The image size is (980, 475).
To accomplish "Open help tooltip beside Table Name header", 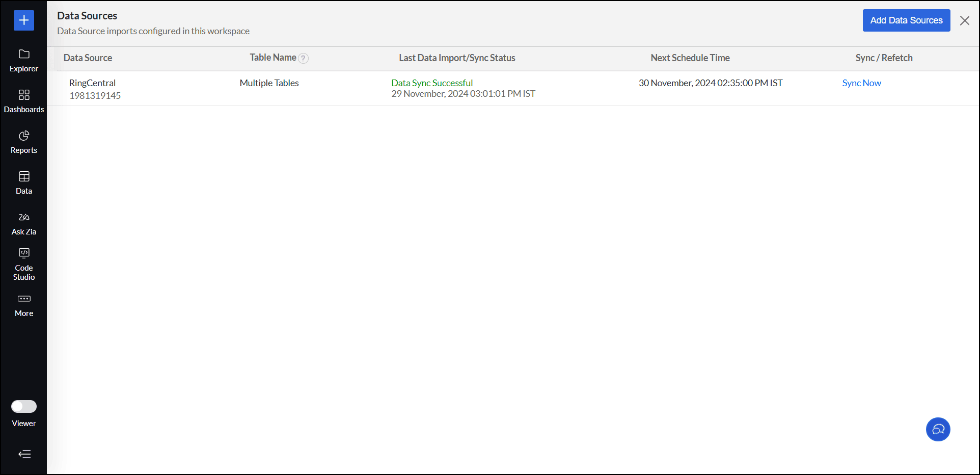I will 304,58.
